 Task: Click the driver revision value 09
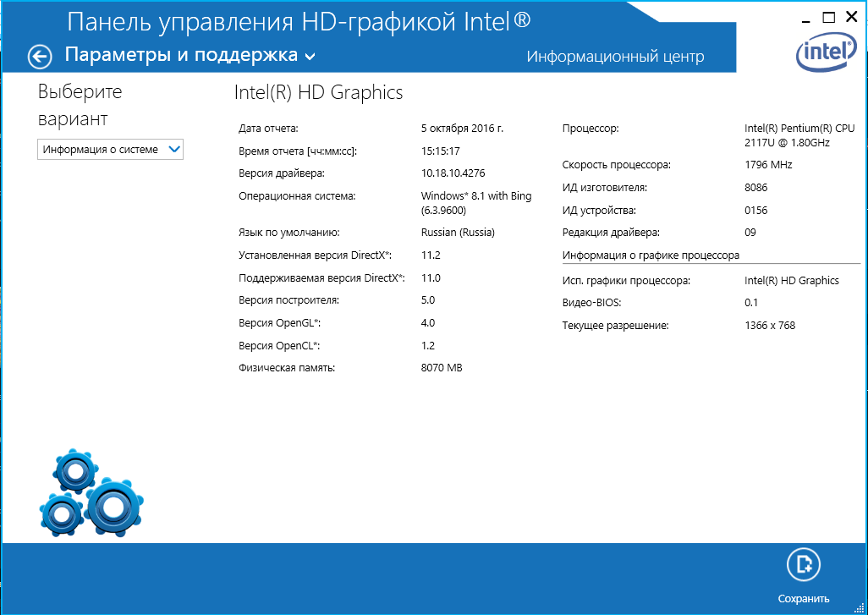(x=750, y=233)
